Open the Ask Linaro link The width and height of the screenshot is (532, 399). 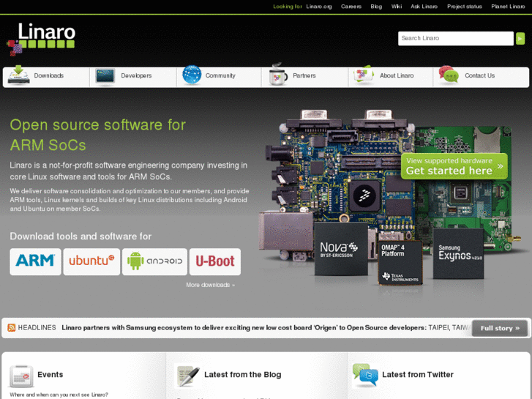click(424, 7)
